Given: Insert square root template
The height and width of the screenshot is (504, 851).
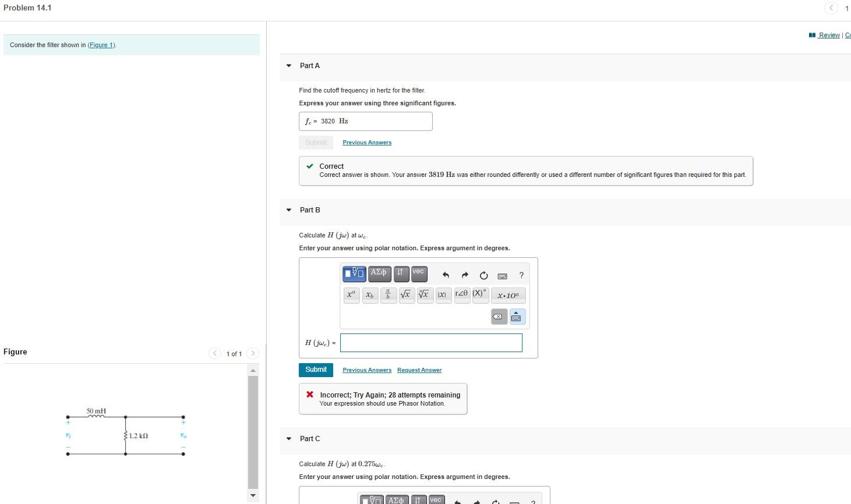Looking at the screenshot, I should point(407,295).
